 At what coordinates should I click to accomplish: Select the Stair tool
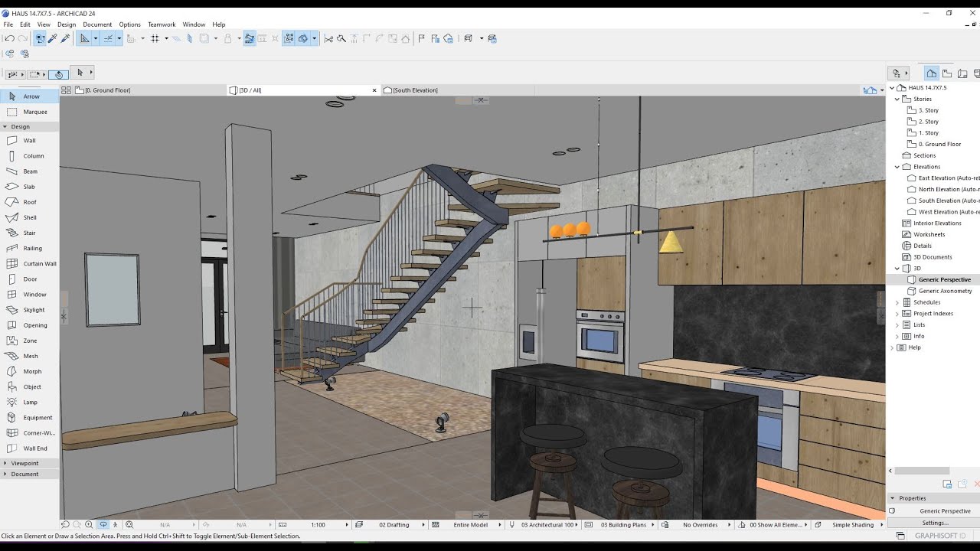point(30,233)
